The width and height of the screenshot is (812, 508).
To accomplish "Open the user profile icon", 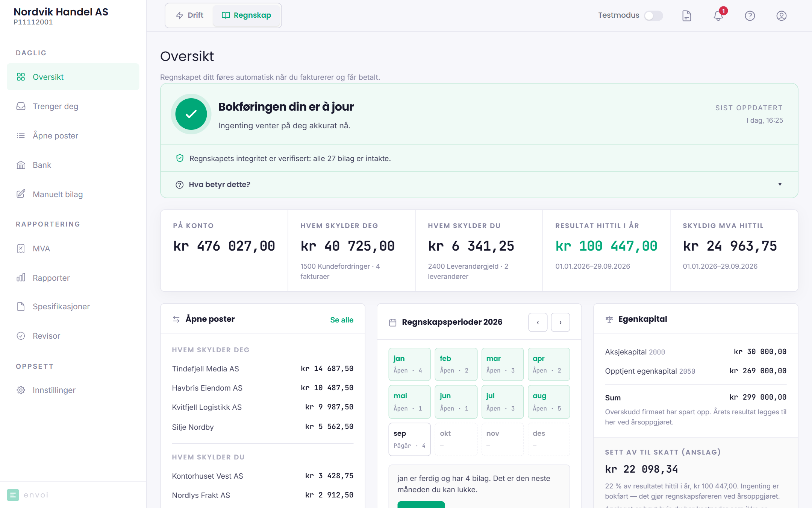I will (781, 16).
